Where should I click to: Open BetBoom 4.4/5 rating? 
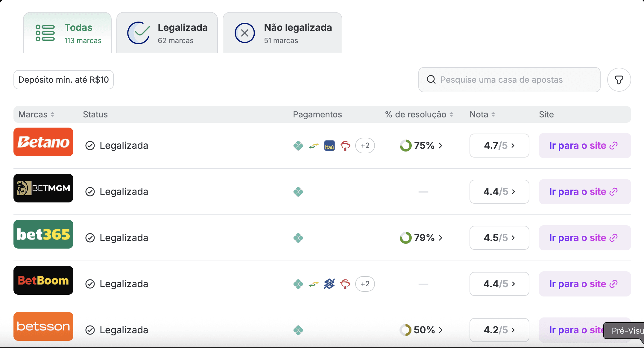pos(499,284)
